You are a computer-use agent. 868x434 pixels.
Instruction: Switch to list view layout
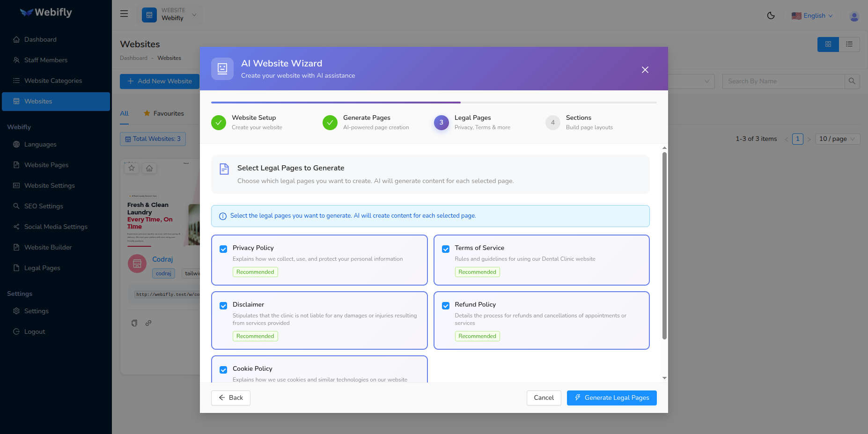tap(849, 44)
